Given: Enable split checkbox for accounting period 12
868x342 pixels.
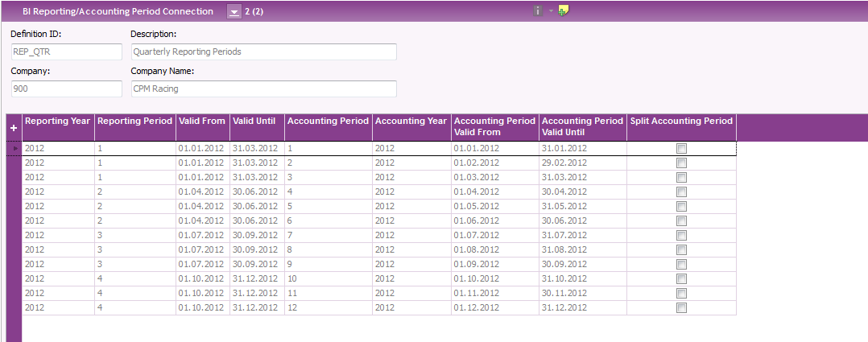Looking at the screenshot, I should (681, 308).
